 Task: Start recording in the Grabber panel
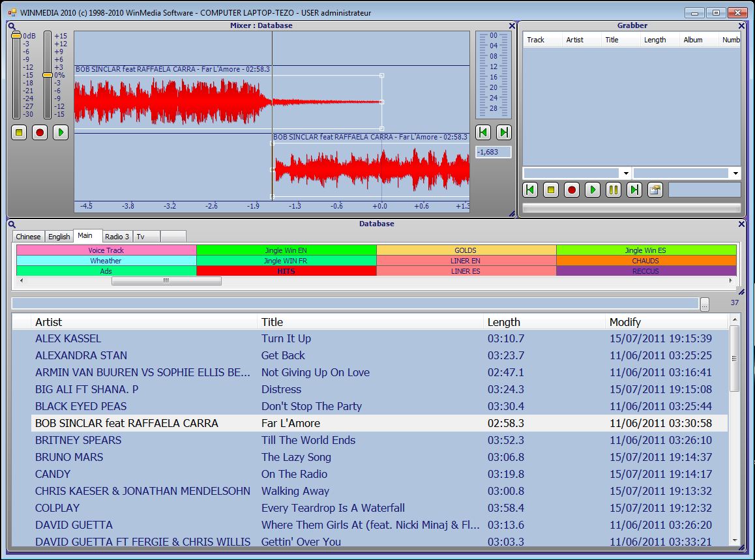pyautogui.click(x=572, y=190)
